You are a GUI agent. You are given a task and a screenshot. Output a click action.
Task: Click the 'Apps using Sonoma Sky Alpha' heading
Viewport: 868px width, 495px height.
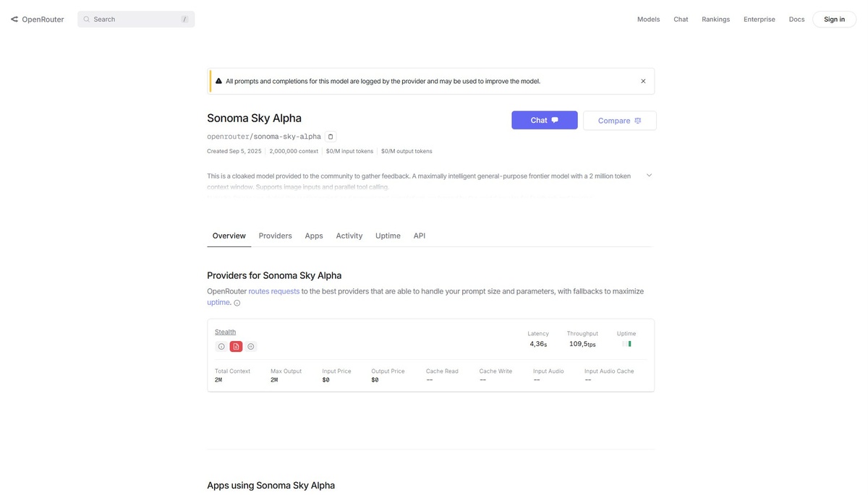coord(271,486)
